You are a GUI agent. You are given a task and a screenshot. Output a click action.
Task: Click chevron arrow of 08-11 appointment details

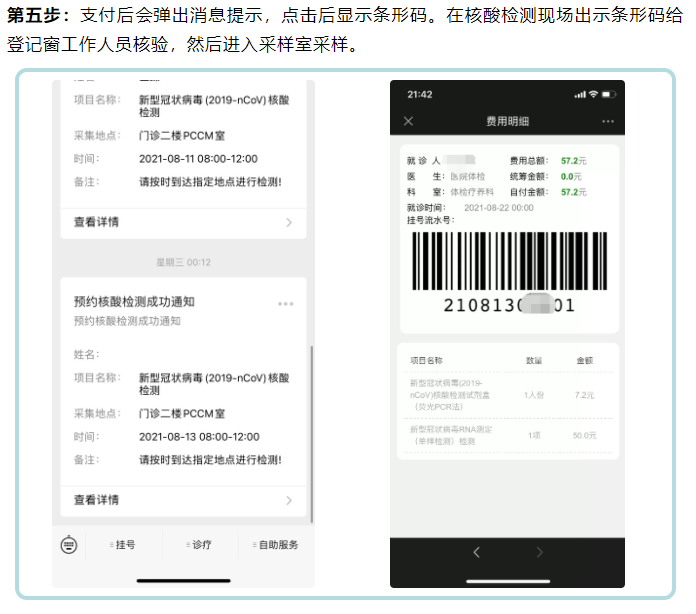(x=289, y=222)
